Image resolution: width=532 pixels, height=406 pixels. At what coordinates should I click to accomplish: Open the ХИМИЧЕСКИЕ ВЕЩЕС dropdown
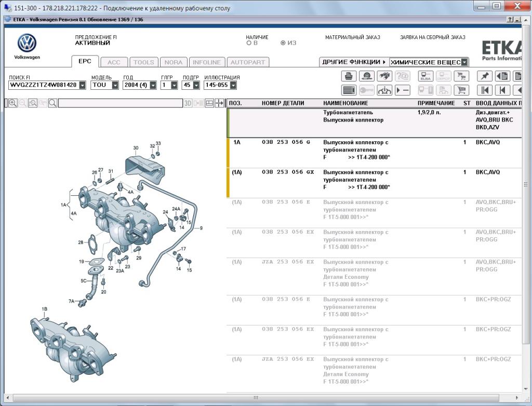pos(464,62)
